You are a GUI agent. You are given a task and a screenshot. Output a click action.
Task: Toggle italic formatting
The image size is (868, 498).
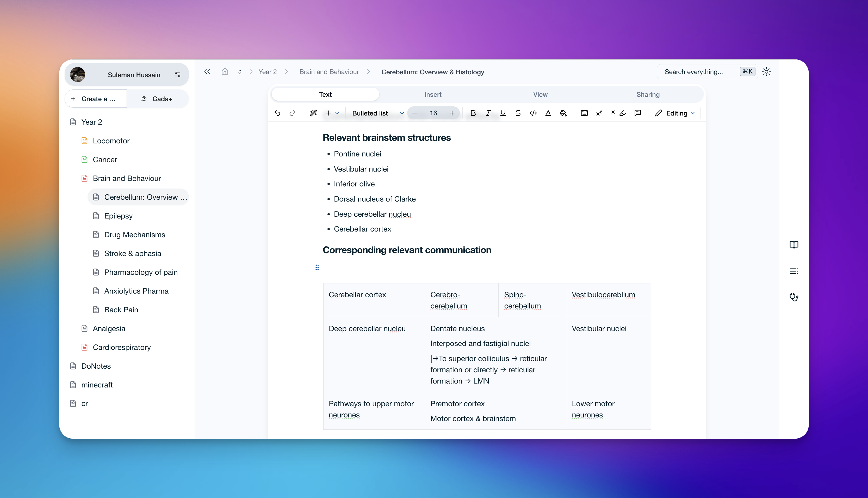coord(488,113)
